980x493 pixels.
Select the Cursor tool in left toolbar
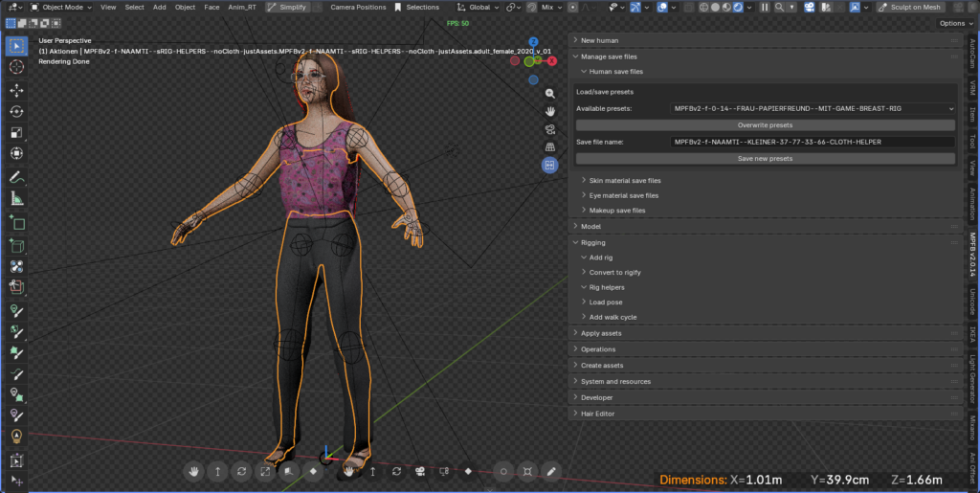[16, 67]
